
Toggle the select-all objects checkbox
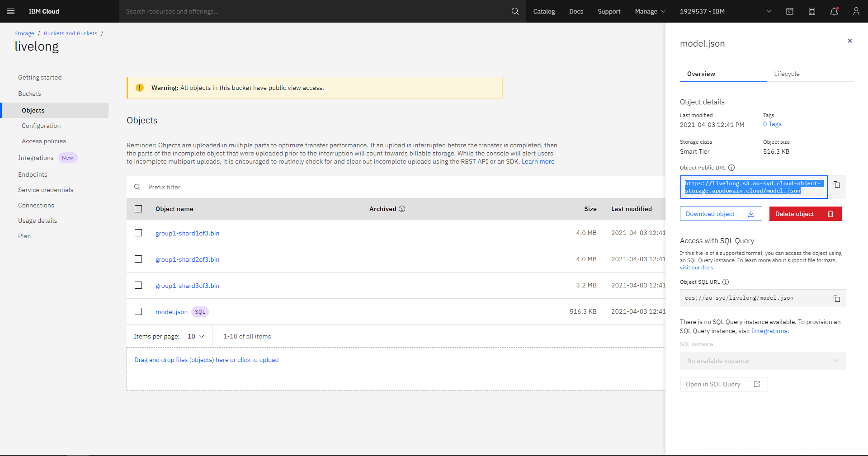[x=138, y=209]
